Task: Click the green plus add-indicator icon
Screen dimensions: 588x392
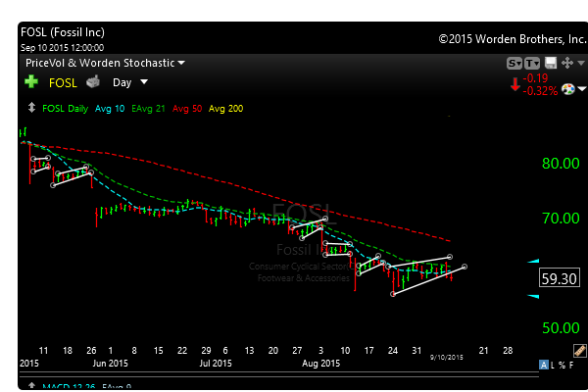Action: coord(31,81)
